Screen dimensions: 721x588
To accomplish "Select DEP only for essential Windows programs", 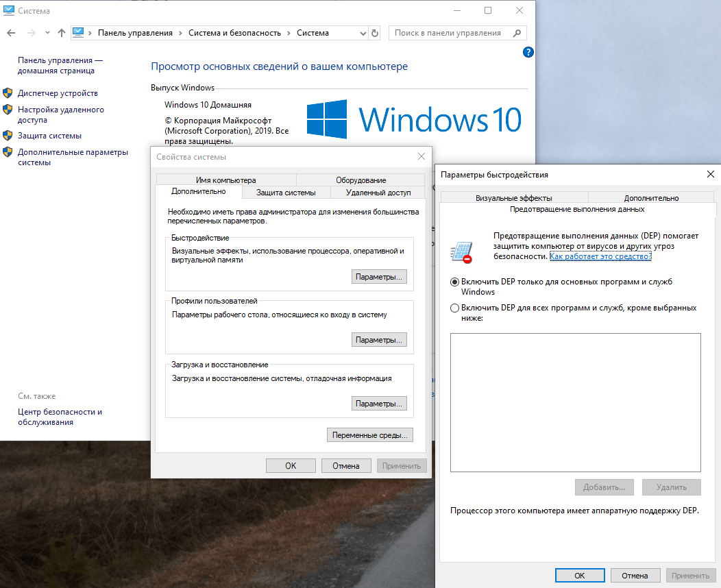I will (455, 282).
